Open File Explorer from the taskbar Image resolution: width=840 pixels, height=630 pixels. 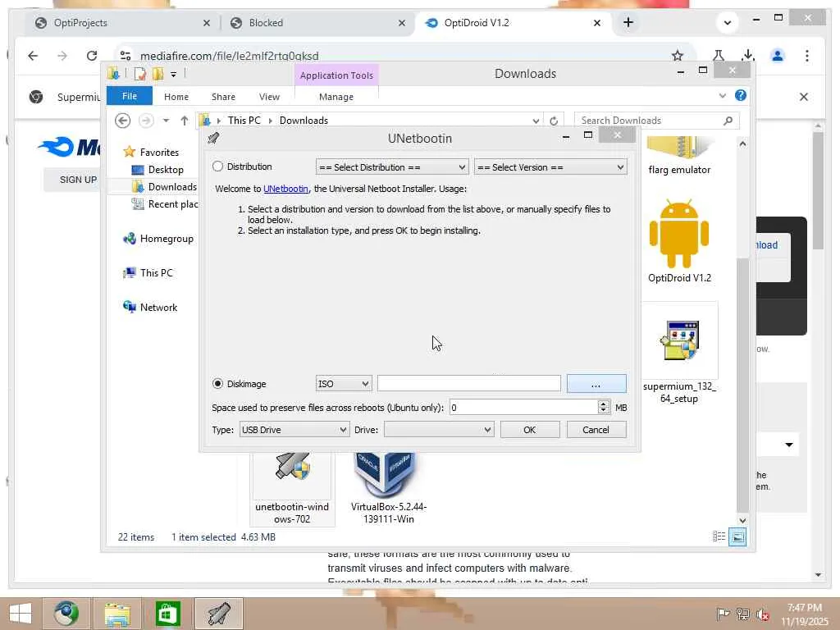[x=117, y=614]
